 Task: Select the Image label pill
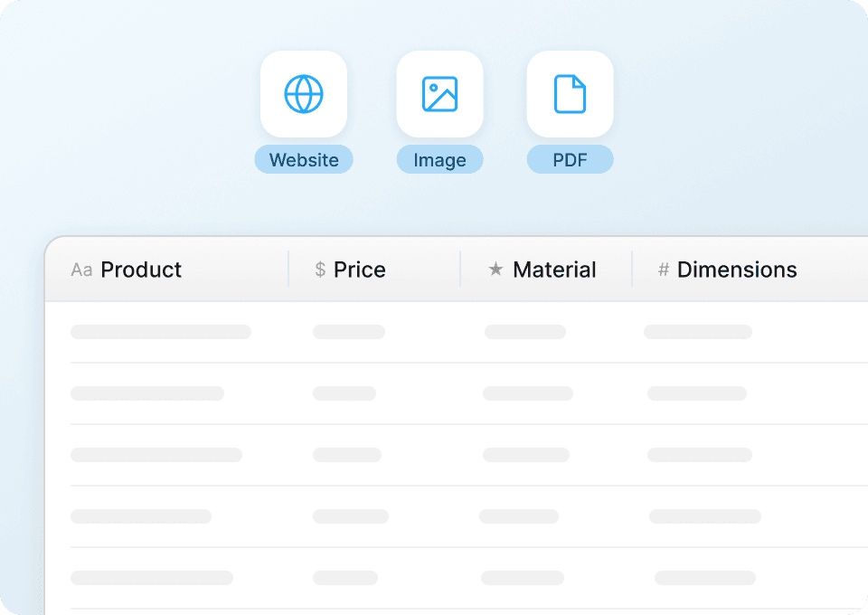coord(439,160)
